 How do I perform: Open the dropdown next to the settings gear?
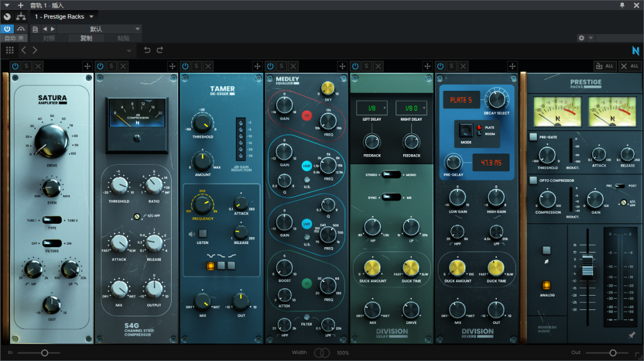pos(591,38)
